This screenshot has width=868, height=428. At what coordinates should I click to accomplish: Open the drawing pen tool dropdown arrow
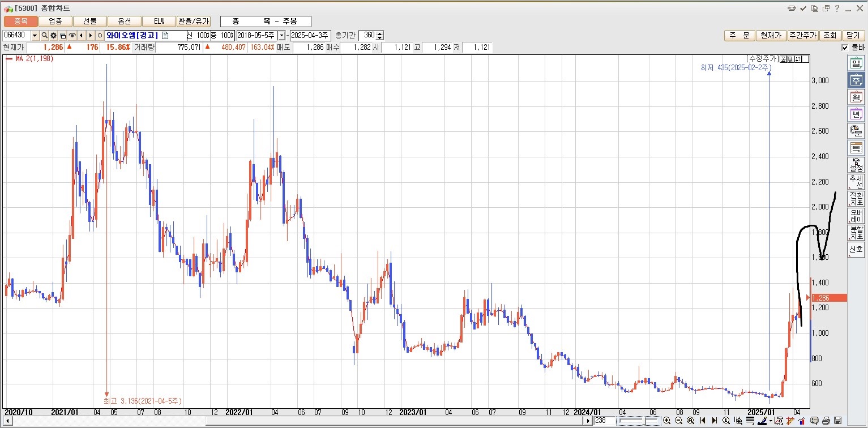771,421
